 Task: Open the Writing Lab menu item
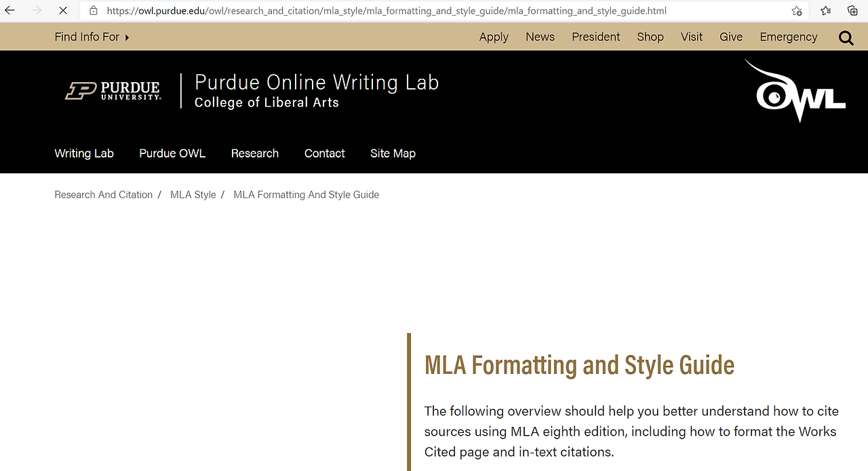click(84, 153)
